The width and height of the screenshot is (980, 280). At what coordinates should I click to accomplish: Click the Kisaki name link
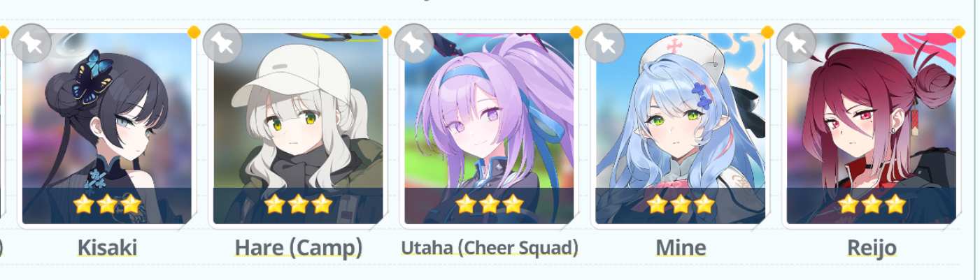pos(107,247)
